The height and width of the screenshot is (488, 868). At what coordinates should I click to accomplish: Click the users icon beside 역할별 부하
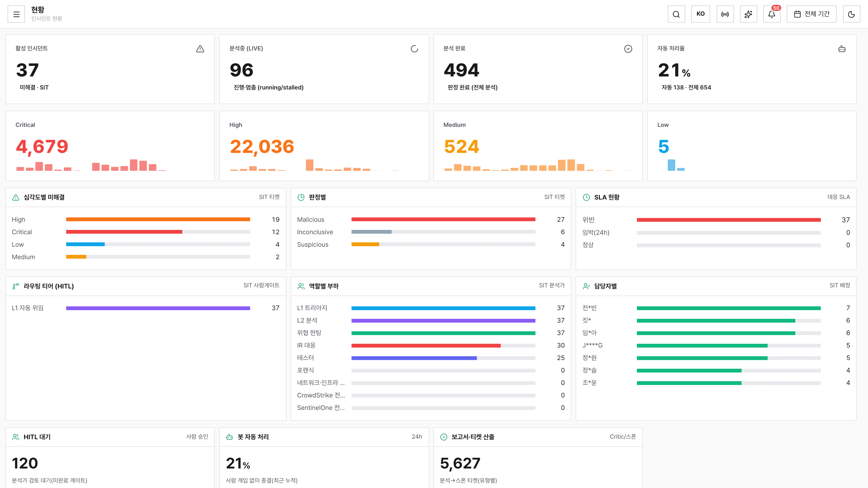point(301,286)
